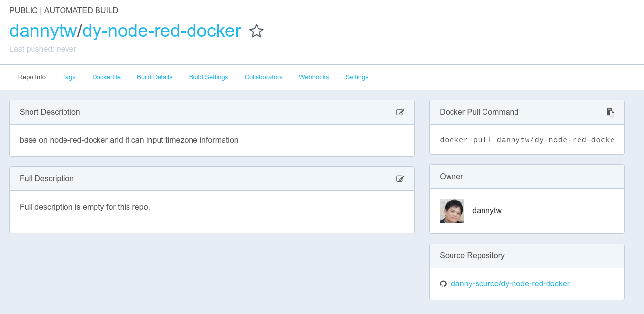Open the Build Settings tab
Image resolution: width=644 pixels, height=314 pixels.
208,77
